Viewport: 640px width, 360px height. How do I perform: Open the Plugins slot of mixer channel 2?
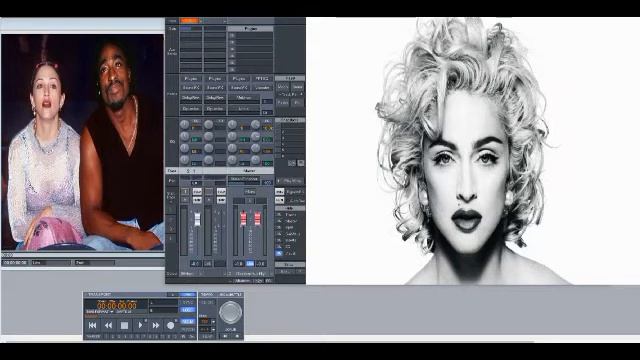[215, 78]
